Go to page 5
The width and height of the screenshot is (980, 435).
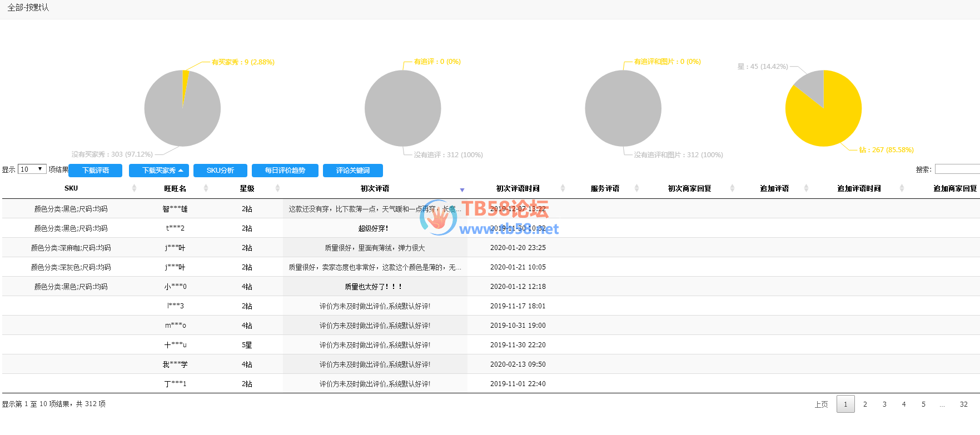coord(923,404)
